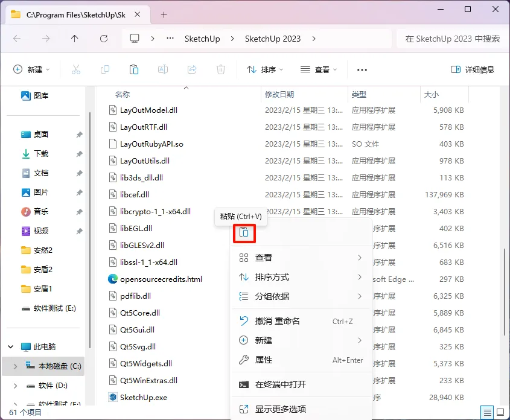The height and width of the screenshot is (420, 510).
Task: Expand Local Disk (C:) tree node
Action: coord(15,366)
